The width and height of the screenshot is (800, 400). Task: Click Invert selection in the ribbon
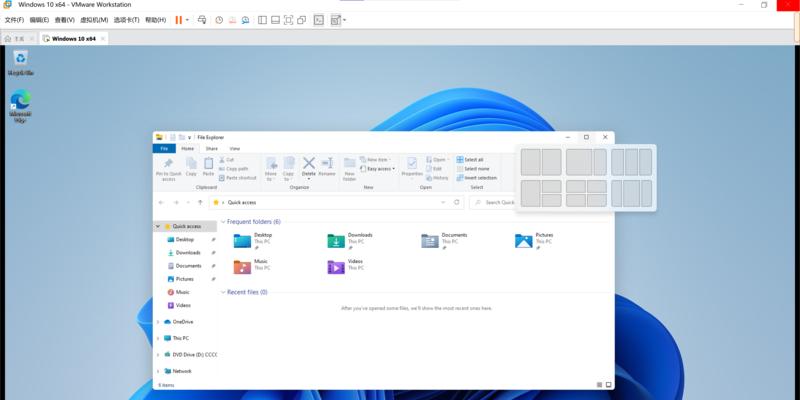[x=477, y=178]
